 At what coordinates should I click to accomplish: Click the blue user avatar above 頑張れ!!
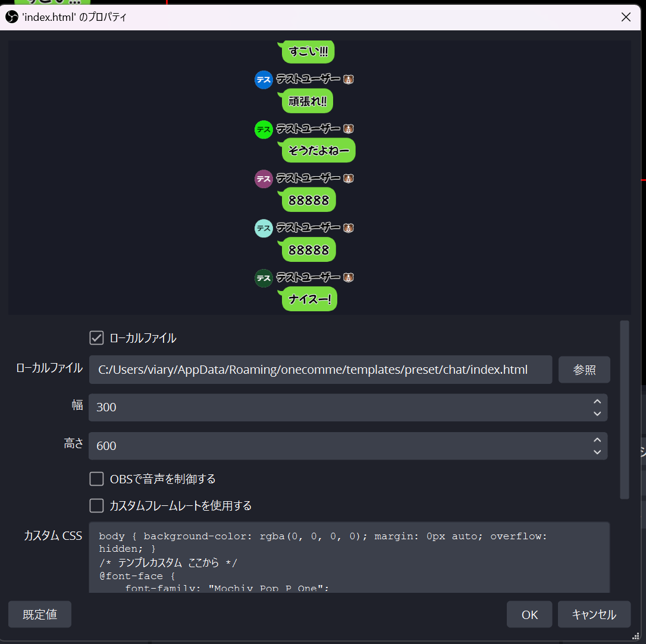(264, 80)
